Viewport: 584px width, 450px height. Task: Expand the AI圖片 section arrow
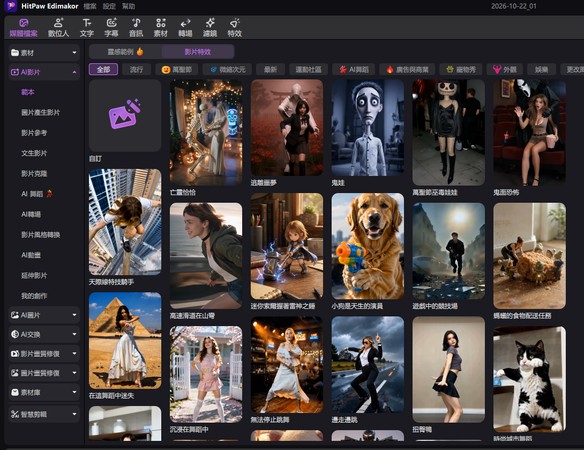74,315
